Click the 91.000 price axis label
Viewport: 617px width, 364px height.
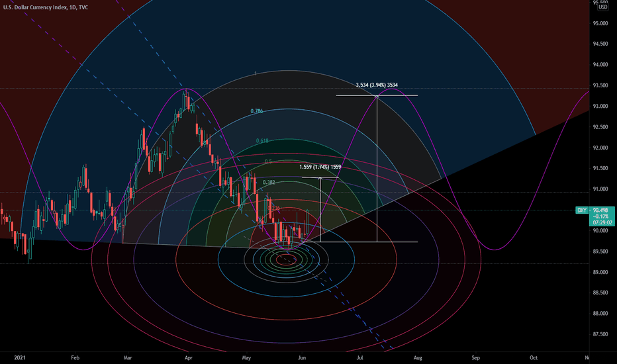coord(600,189)
